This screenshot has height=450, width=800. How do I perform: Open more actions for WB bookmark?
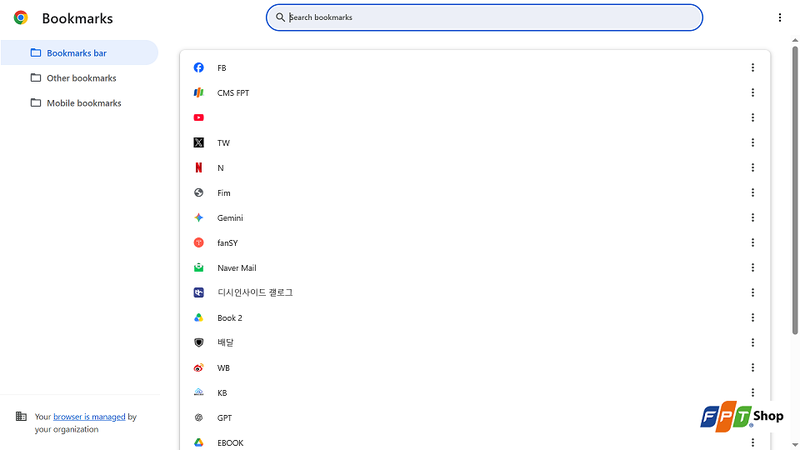pos(753,368)
